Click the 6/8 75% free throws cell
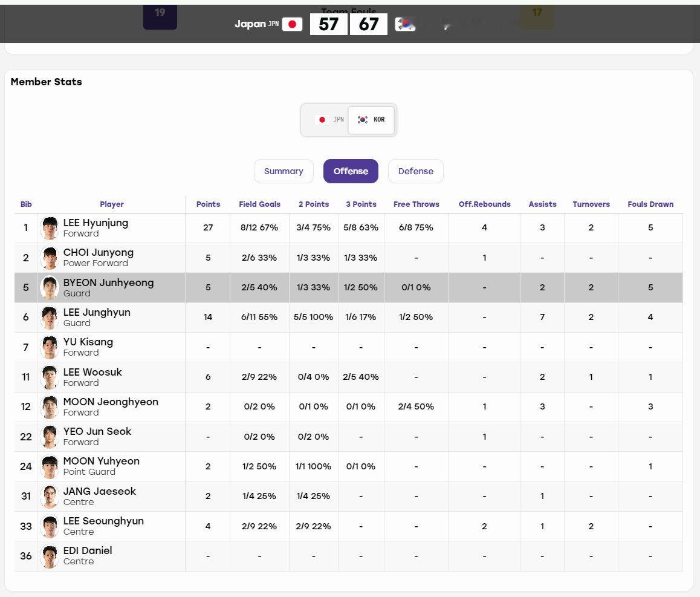700x597 pixels. (x=416, y=228)
